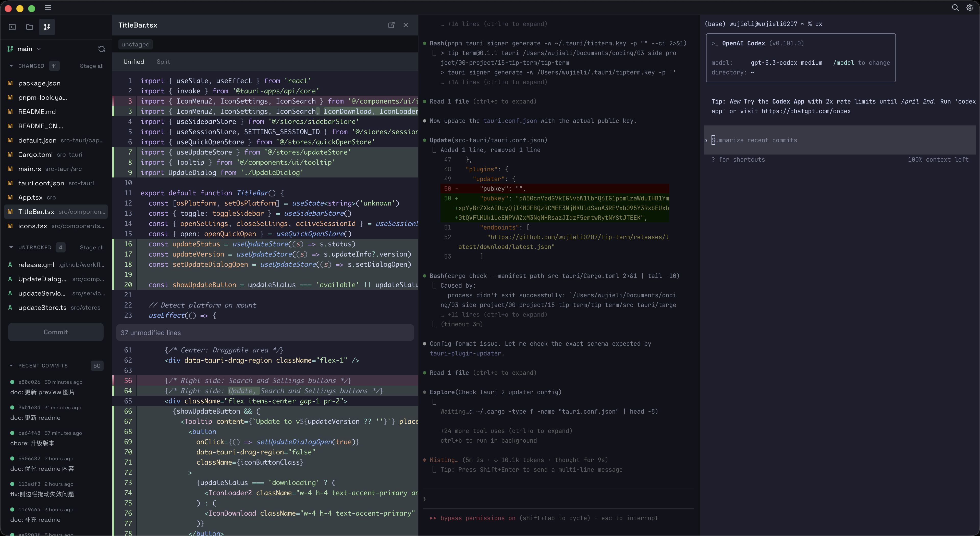Select the git source control icon

pos(47,27)
